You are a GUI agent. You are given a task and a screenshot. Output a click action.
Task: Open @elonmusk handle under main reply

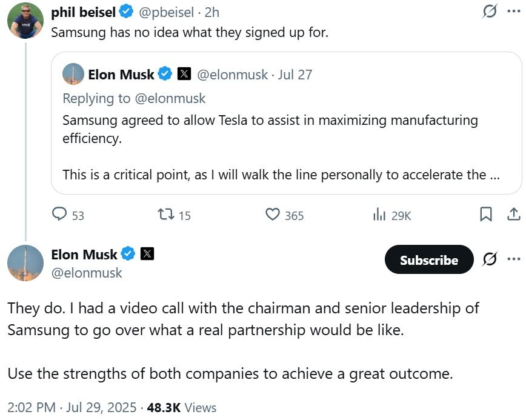pyautogui.click(x=87, y=273)
